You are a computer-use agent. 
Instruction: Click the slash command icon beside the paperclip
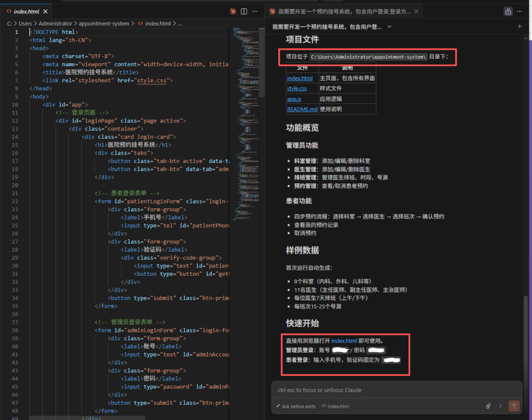click(500, 406)
